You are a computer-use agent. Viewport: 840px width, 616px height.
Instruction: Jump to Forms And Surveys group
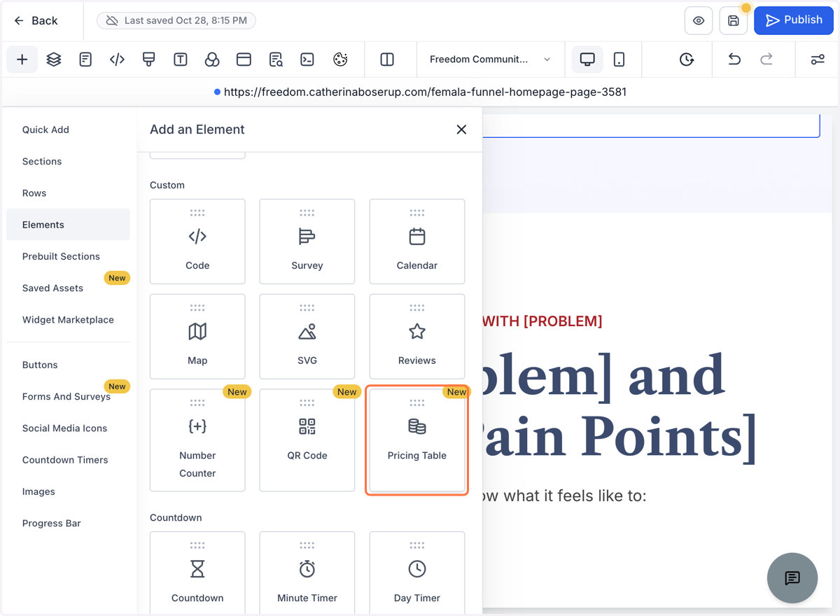coord(66,397)
